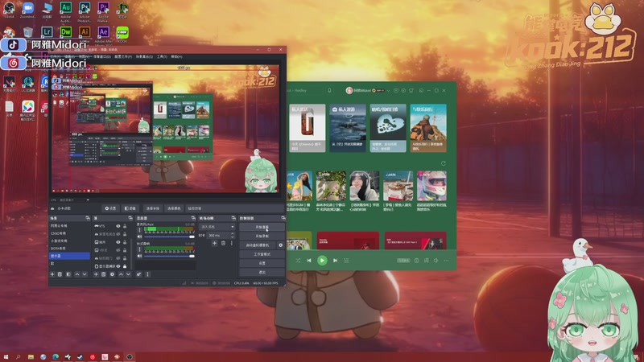Click Exit button in OBS controls
The height and width of the screenshot is (362, 644).
262,272
